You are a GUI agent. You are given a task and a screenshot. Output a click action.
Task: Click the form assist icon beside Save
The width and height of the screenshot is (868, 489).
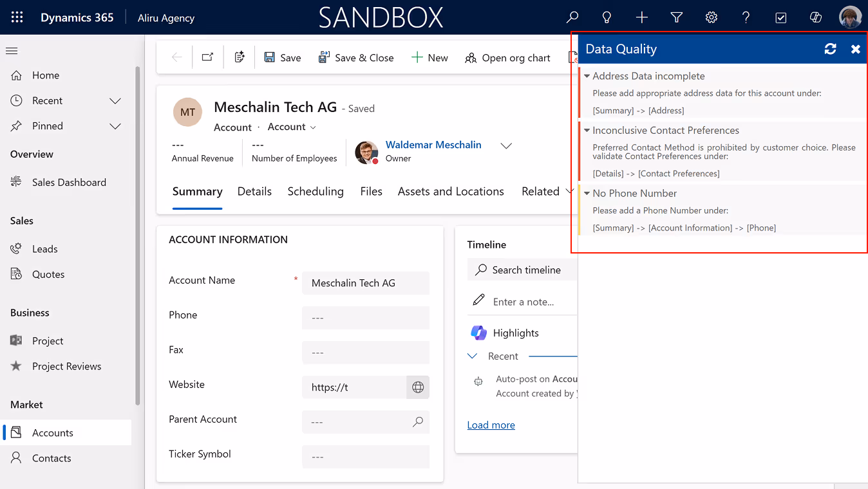click(240, 57)
